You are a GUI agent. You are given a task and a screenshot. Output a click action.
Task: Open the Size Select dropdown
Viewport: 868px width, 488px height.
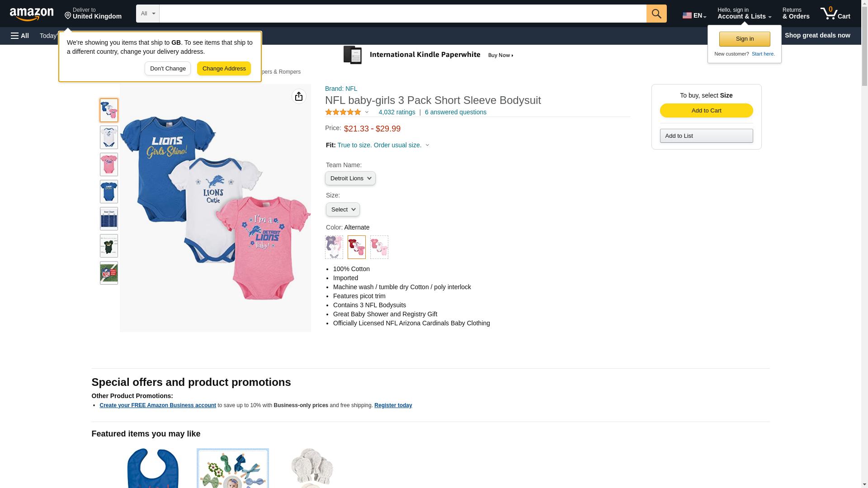343,210
